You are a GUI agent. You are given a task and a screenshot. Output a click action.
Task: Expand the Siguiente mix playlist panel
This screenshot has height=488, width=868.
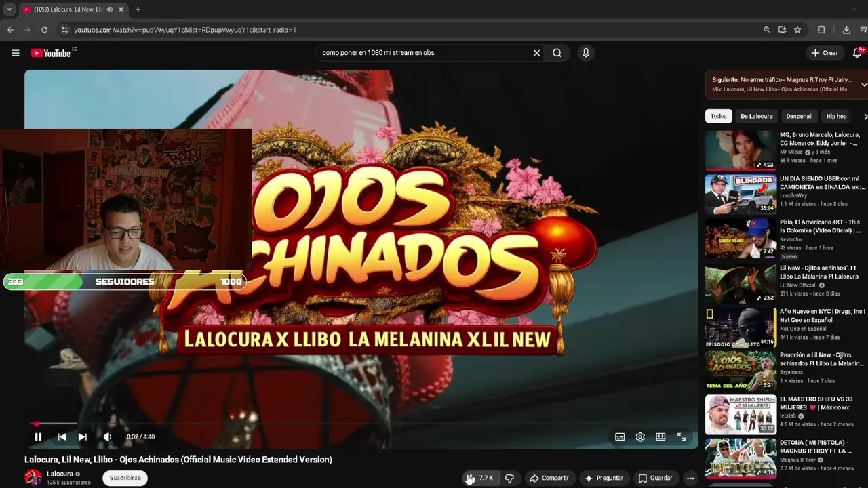tap(864, 85)
